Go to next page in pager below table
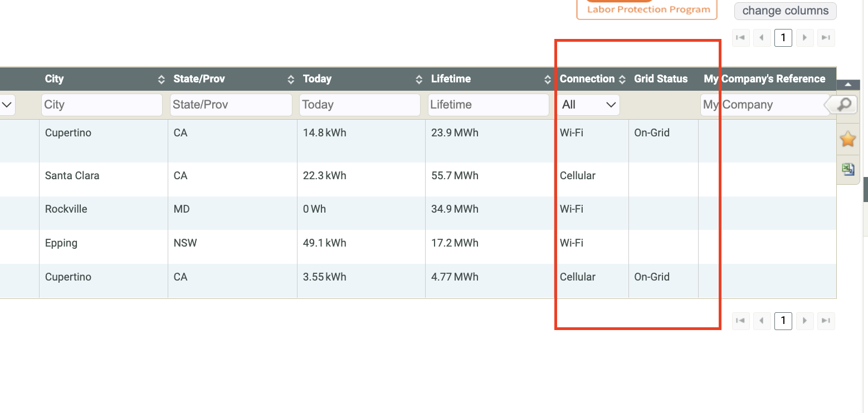The height and width of the screenshot is (413, 868). [x=804, y=321]
